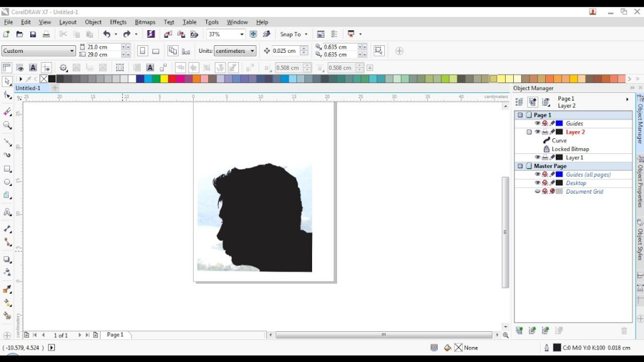Screen dimensions: 644x362
Task: Click the Import icon in the toolbar
Action: coord(167,34)
